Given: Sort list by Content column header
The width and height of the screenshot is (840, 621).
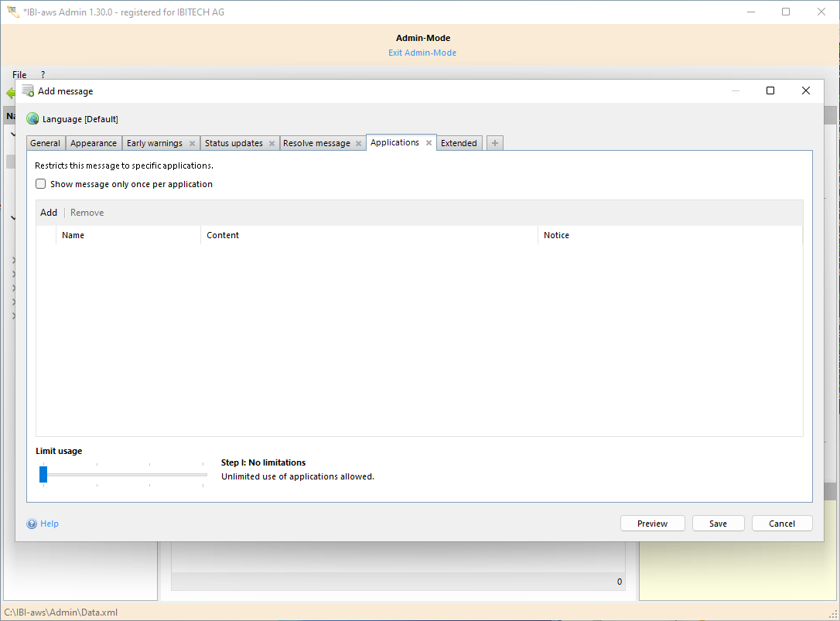Looking at the screenshot, I should pyautogui.click(x=223, y=235).
